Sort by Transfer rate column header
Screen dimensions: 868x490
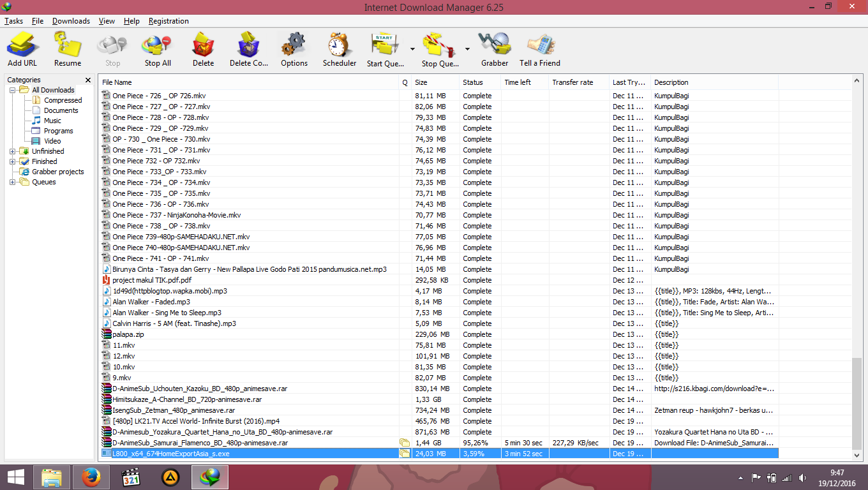coord(579,82)
